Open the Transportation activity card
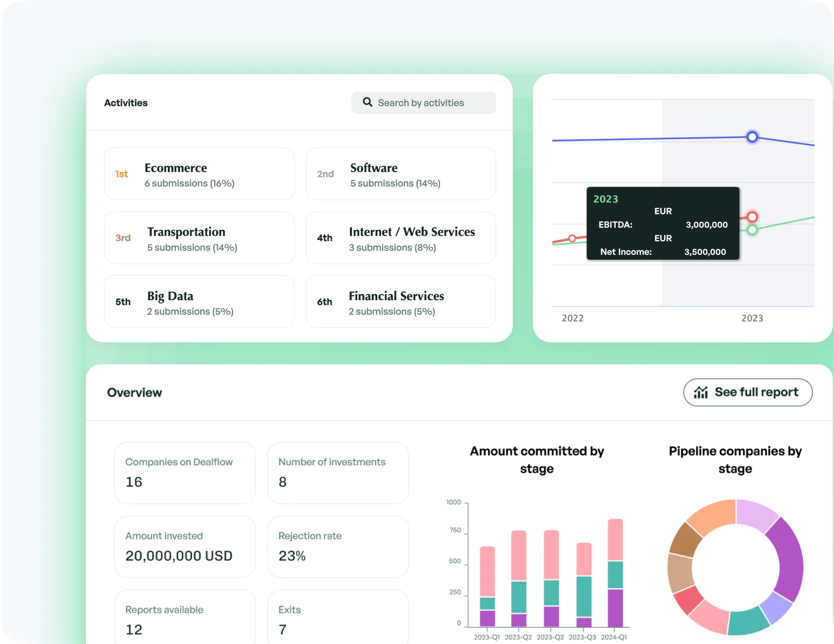The image size is (834, 644). click(x=199, y=238)
